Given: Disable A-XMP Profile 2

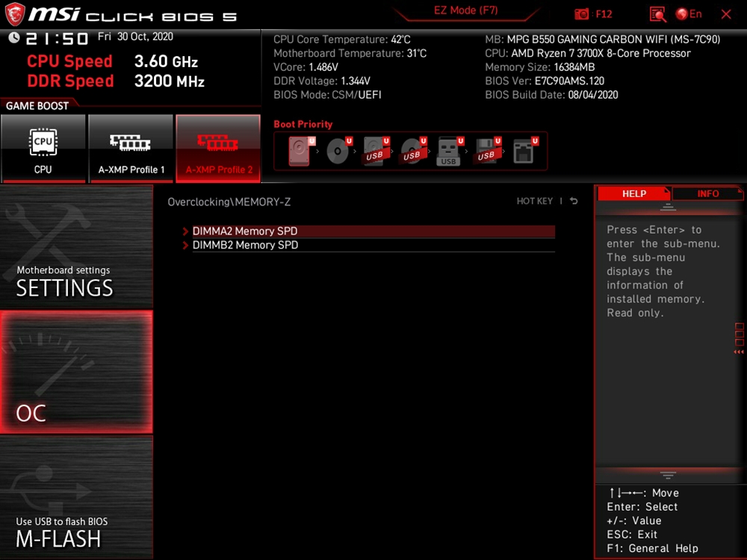Looking at the screenshot, I should [x=218, y=149].
